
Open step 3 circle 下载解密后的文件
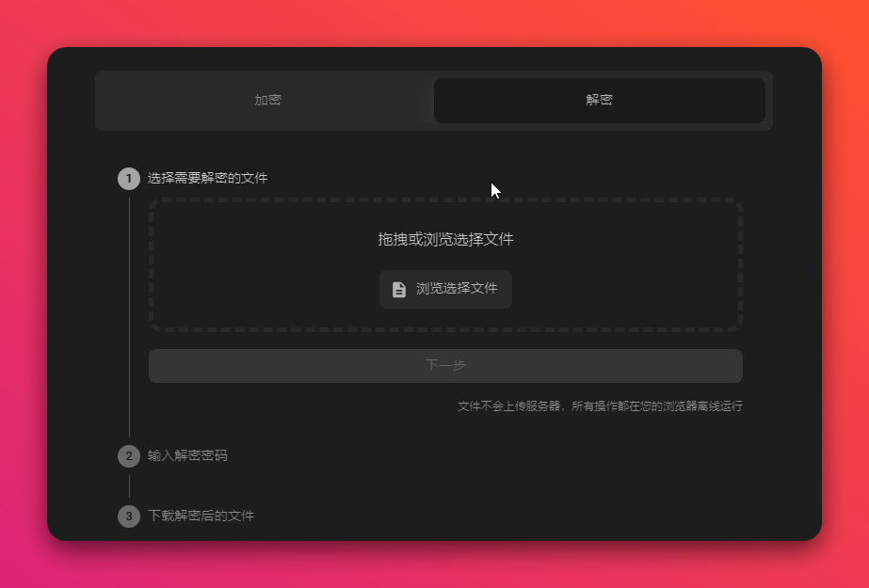point(129,516)
